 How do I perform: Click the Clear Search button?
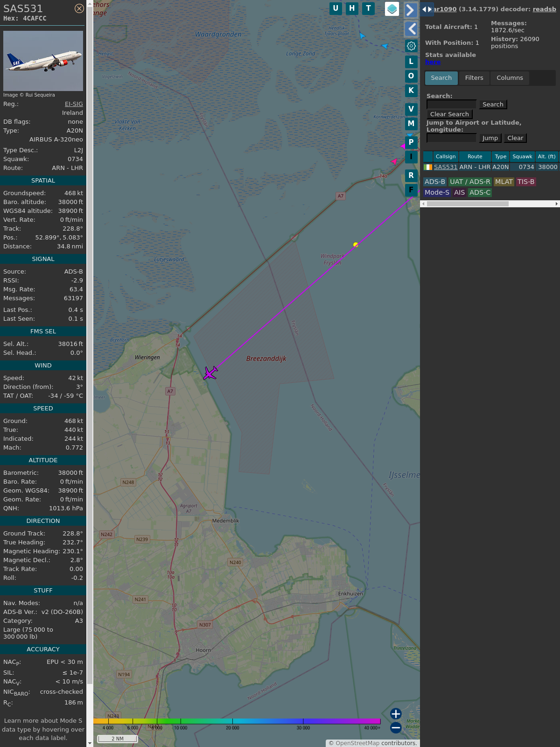(x=449, y=114)
